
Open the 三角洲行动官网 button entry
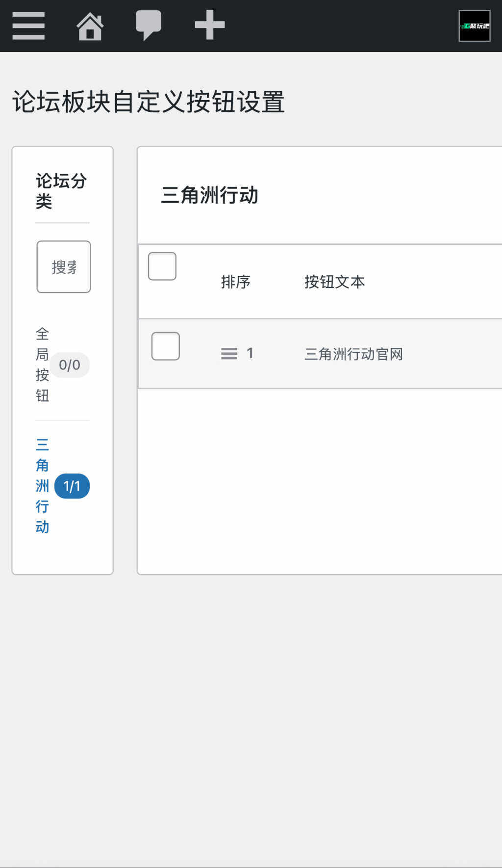pyautogui.click(x=353, y=354)
